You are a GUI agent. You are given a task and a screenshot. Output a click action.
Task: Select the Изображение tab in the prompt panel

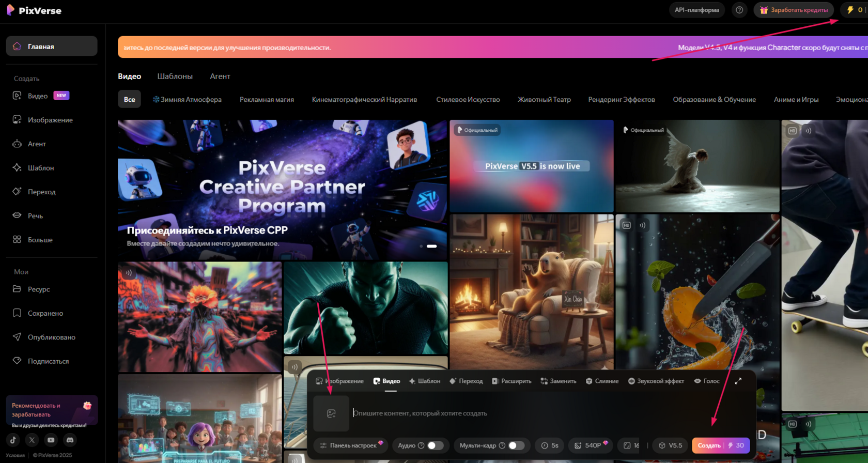tap(340, 381)
